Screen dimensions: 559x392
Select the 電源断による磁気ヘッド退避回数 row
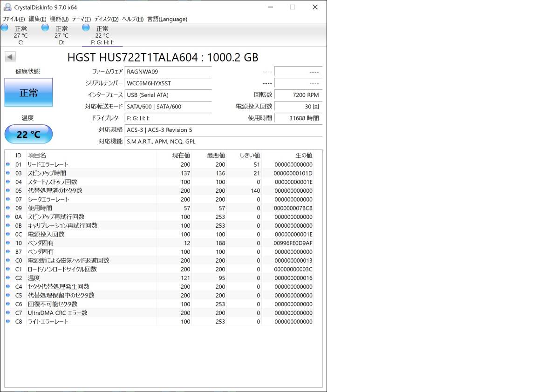point(159,260)
